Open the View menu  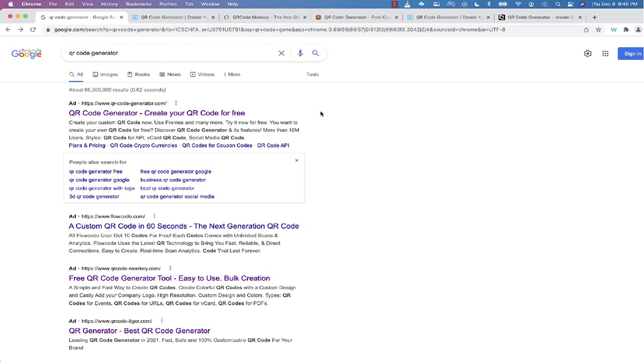(x=88, y=4)
